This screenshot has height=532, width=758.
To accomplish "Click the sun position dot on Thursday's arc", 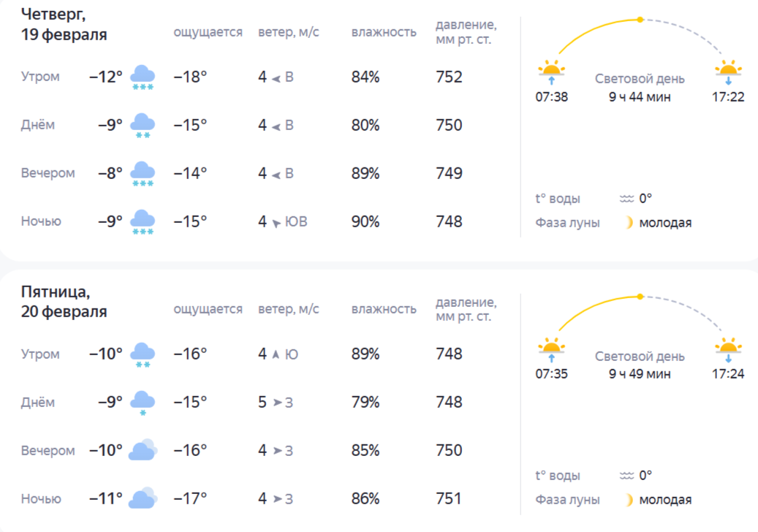I will [x=640, y=20].
